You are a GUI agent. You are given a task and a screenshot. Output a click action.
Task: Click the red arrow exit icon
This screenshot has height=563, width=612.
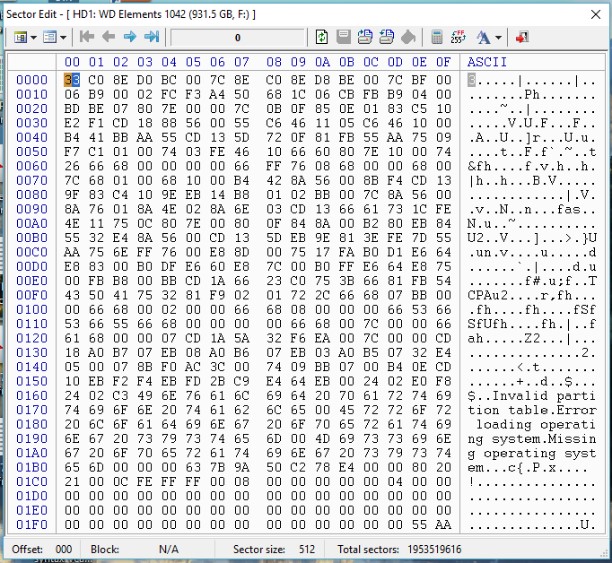tap(522, 37)
